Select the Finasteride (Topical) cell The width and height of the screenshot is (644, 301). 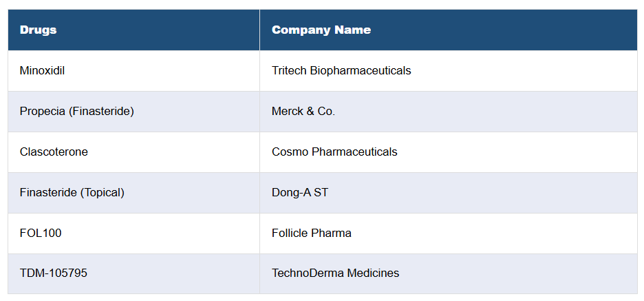coord(72,192)
